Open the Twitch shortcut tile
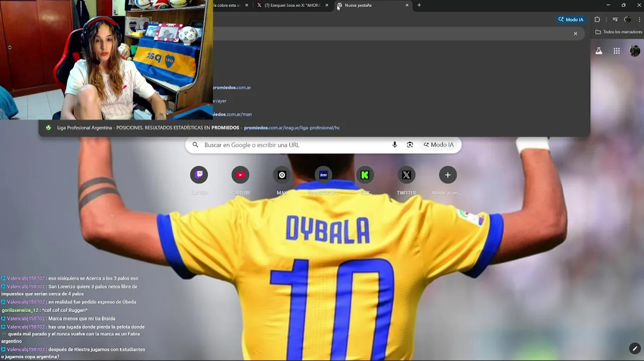Viewport: 644px width, 361px height. coord(199,175)
